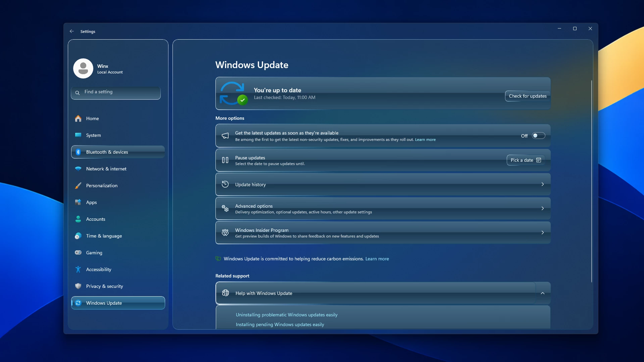Screen dimensions: 644x362
Task: Click the Accounts person icon in sidebar
Action: point(78,219)
